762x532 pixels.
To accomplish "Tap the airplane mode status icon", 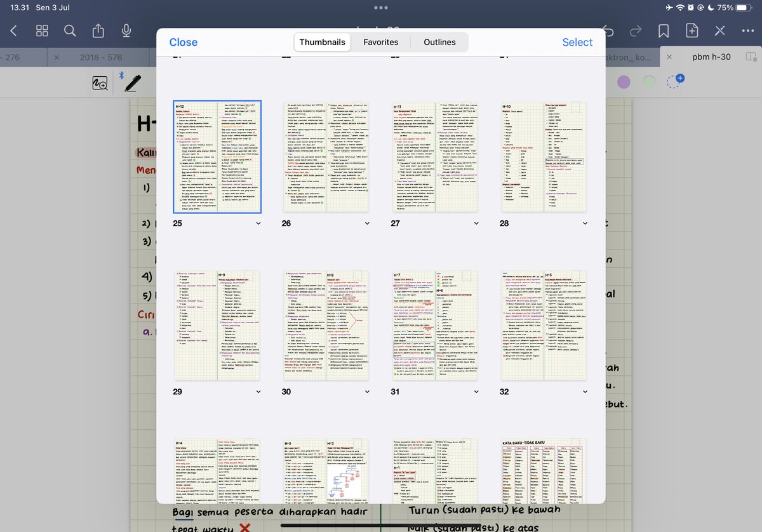I will [669, 8].
